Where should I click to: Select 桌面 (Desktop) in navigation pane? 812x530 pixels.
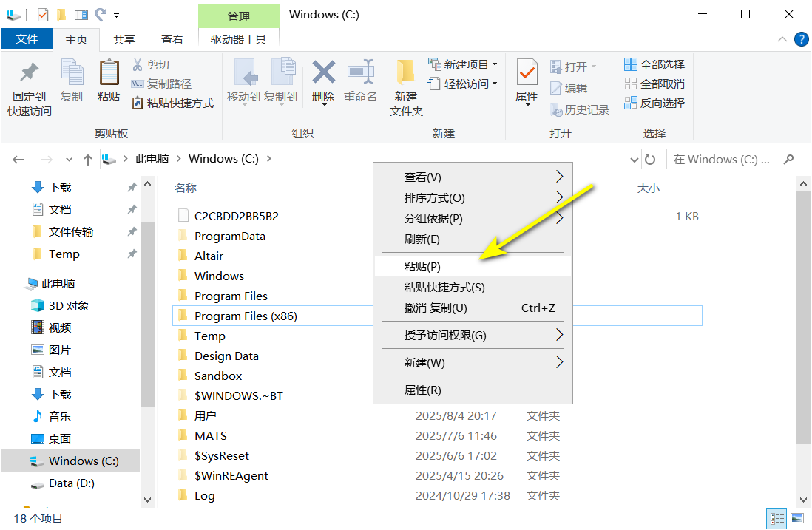[x=60, y=439]
